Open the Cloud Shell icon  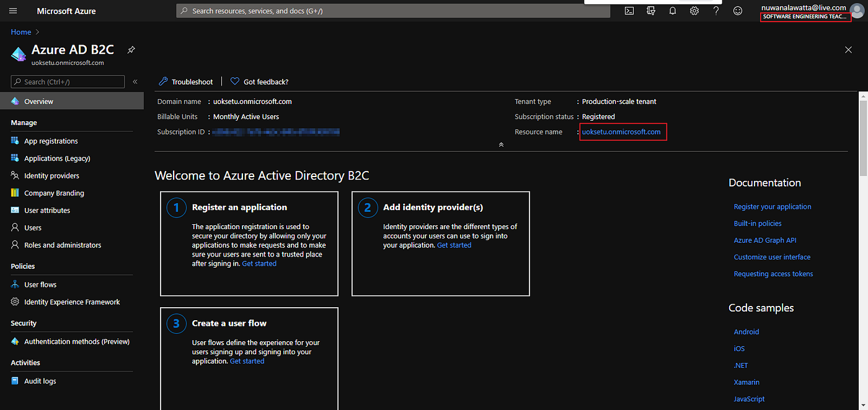point(629,11)
